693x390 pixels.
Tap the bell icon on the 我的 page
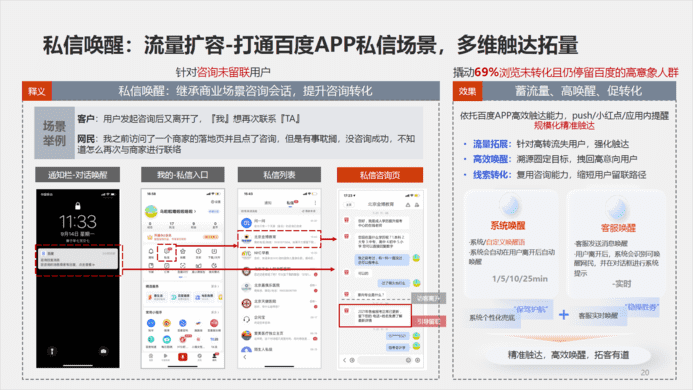click(x=151, y=252)
